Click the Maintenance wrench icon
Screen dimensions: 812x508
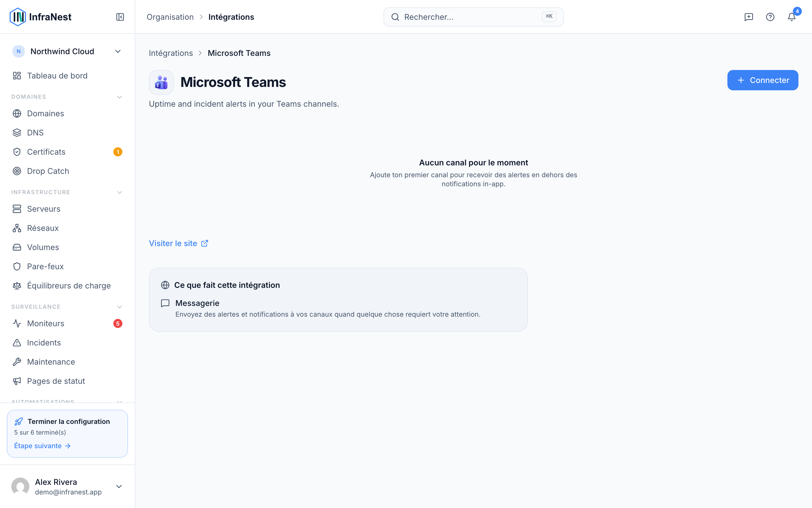click(x=17, y=362)
